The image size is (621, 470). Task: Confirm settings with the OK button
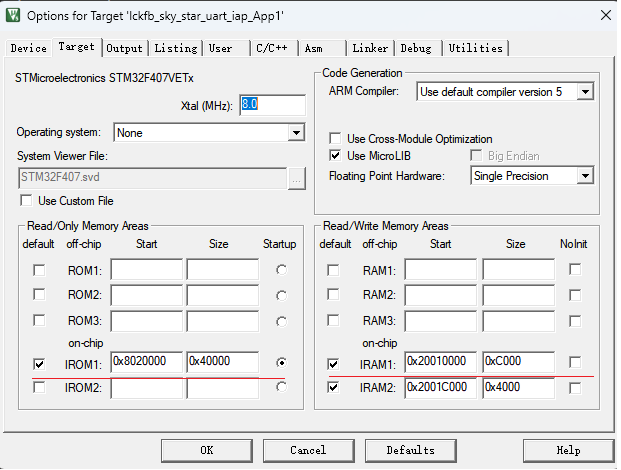207,451
